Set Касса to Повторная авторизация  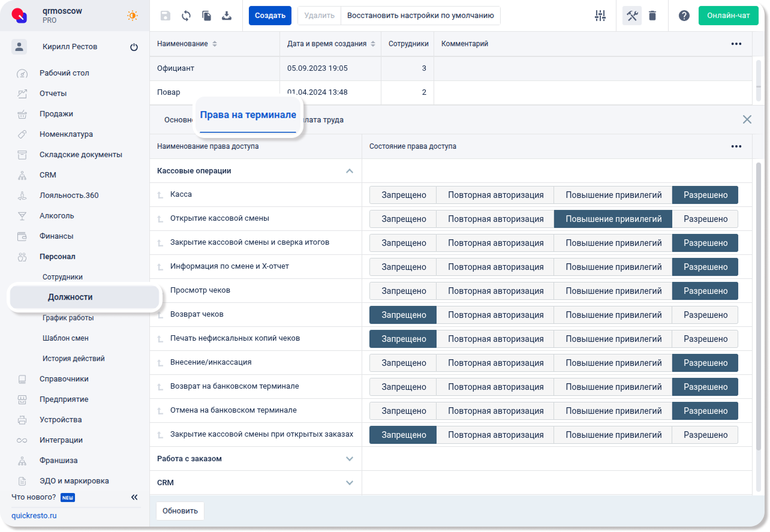495,195
